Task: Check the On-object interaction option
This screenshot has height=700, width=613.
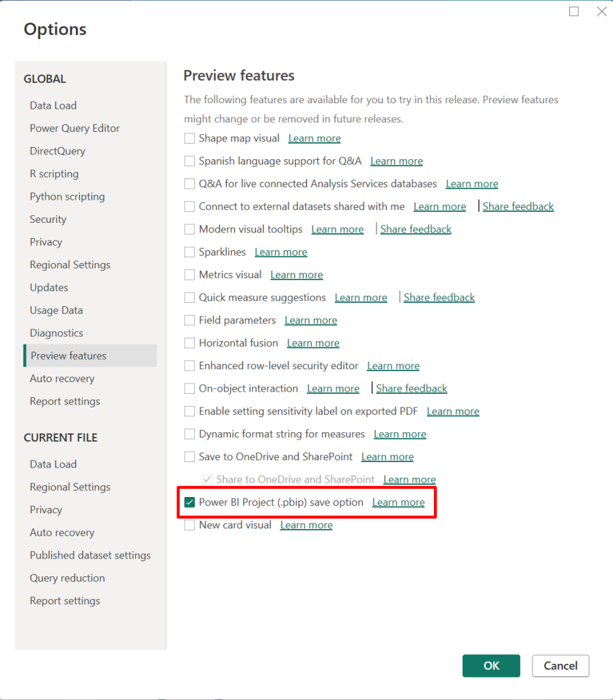Action: pos(189,388)
